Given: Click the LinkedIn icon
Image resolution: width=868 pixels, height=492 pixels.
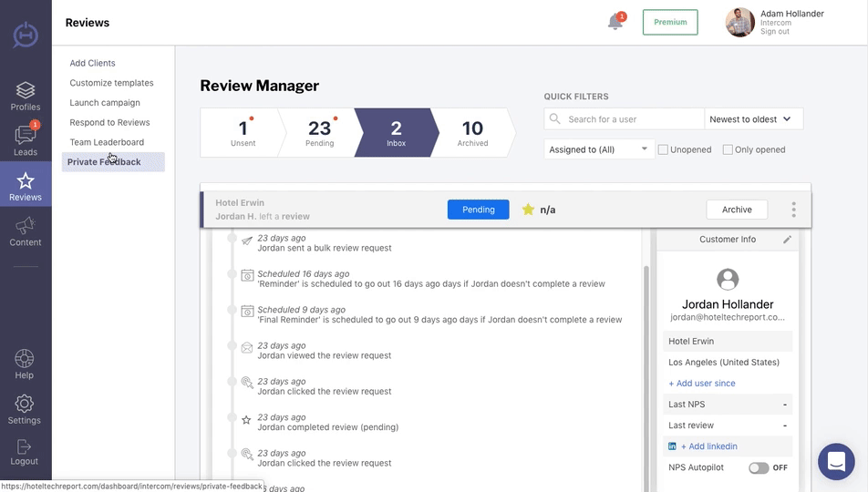Looking at the screenshot, I should (672, 446).
